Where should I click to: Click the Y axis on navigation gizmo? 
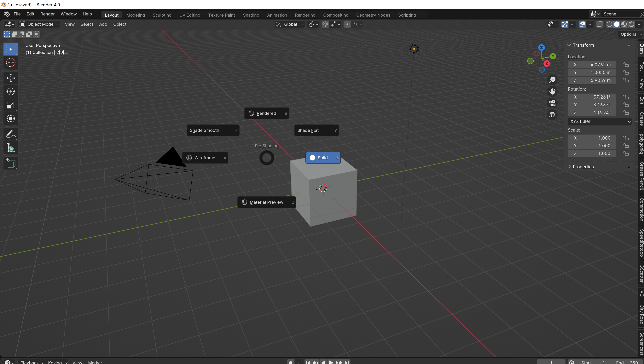click(x=553, y=56)
